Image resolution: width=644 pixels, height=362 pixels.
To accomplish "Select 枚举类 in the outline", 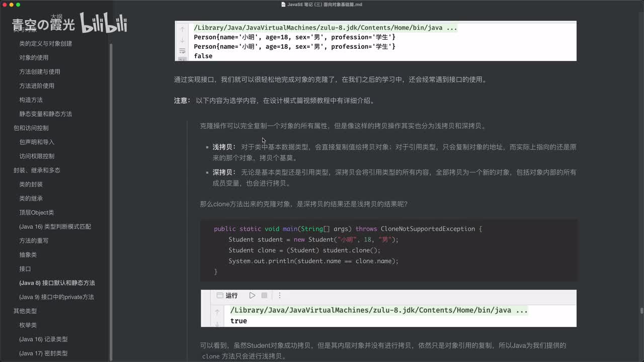I will [28, 325].
